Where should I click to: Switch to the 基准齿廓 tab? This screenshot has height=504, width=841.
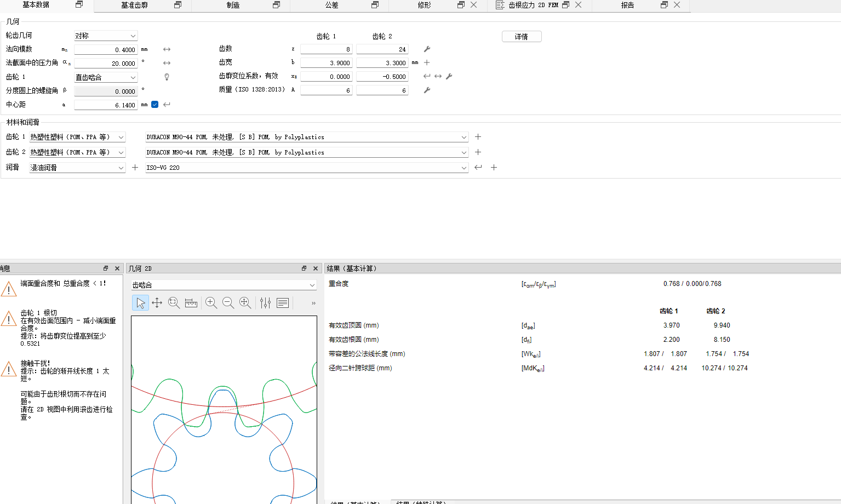[135, 5]
